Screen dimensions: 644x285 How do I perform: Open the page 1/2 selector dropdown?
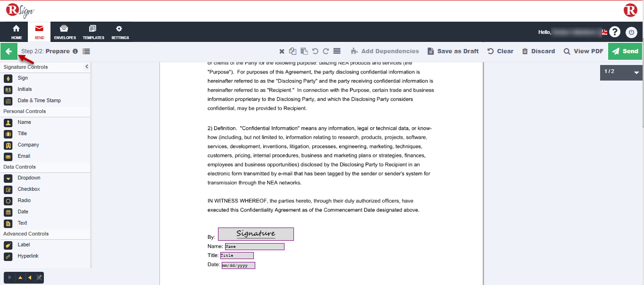click(636, 73)
